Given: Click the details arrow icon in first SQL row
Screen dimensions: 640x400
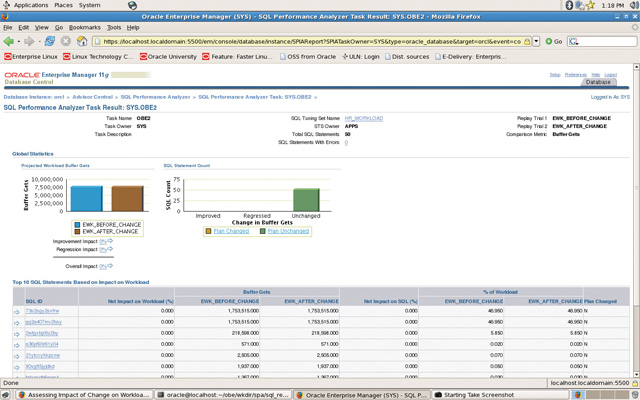Looking at the screenshot, I should tap(16, 312).
